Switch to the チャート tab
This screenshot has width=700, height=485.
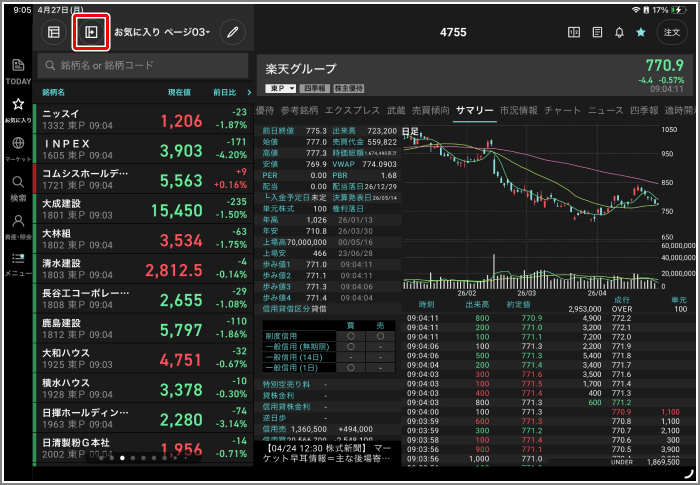pyautogui.click(x=562, y=110)
